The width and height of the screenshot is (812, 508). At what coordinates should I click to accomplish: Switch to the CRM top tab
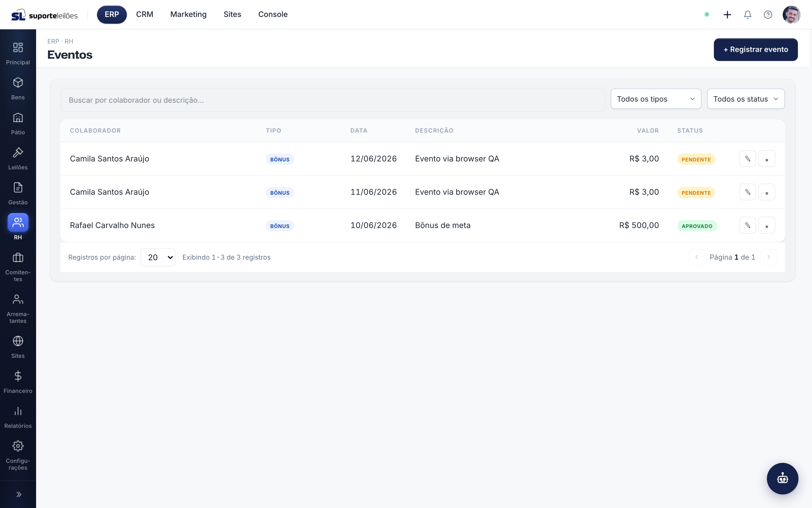[145, 14]
